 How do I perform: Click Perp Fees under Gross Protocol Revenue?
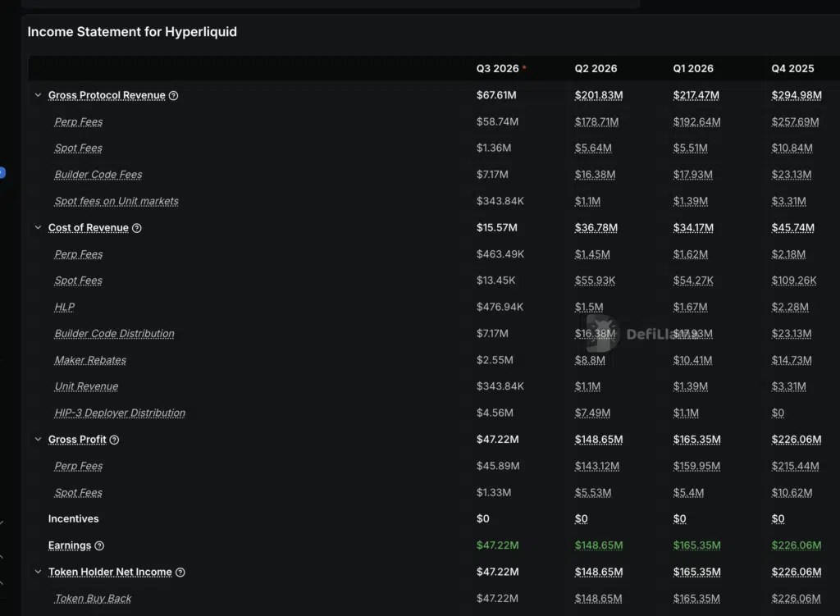coord(78,121)
